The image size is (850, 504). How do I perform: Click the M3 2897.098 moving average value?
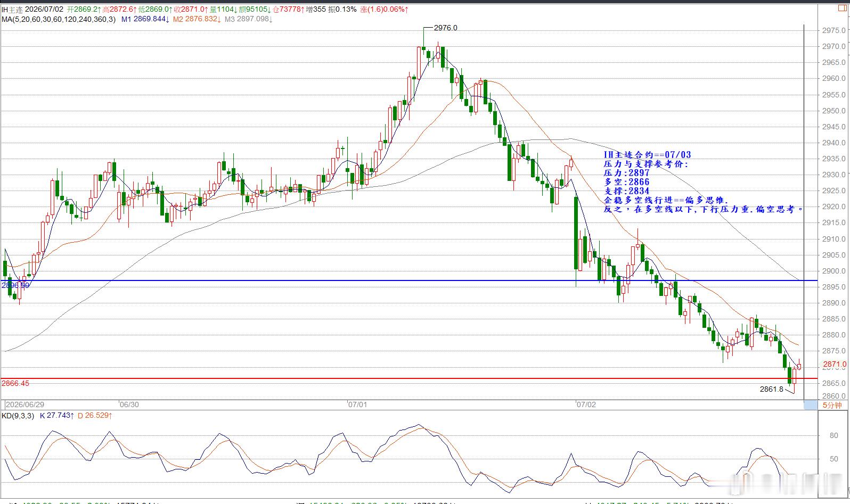(249, 19)
